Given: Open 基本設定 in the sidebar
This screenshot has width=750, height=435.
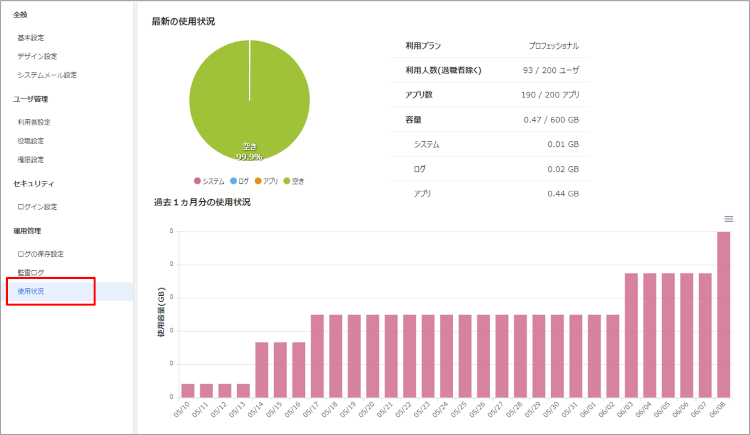Looking at the screenshot, I should point(31,37).
